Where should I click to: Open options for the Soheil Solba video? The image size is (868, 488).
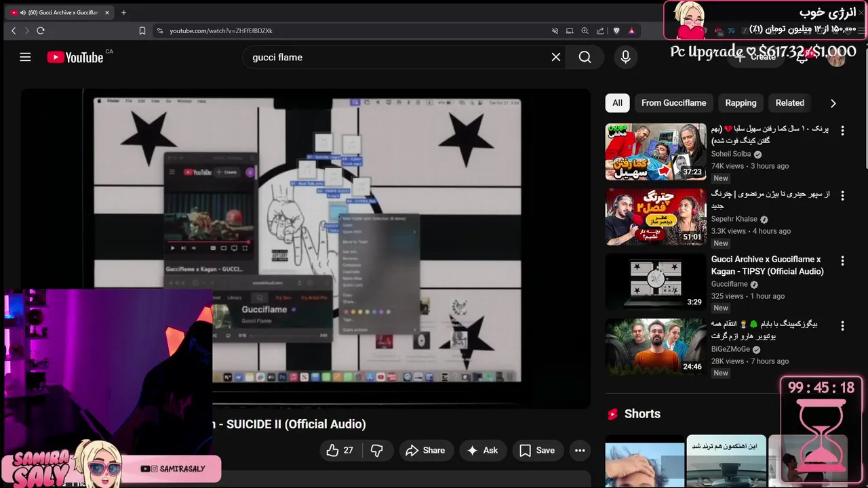(x=843, y=130)
